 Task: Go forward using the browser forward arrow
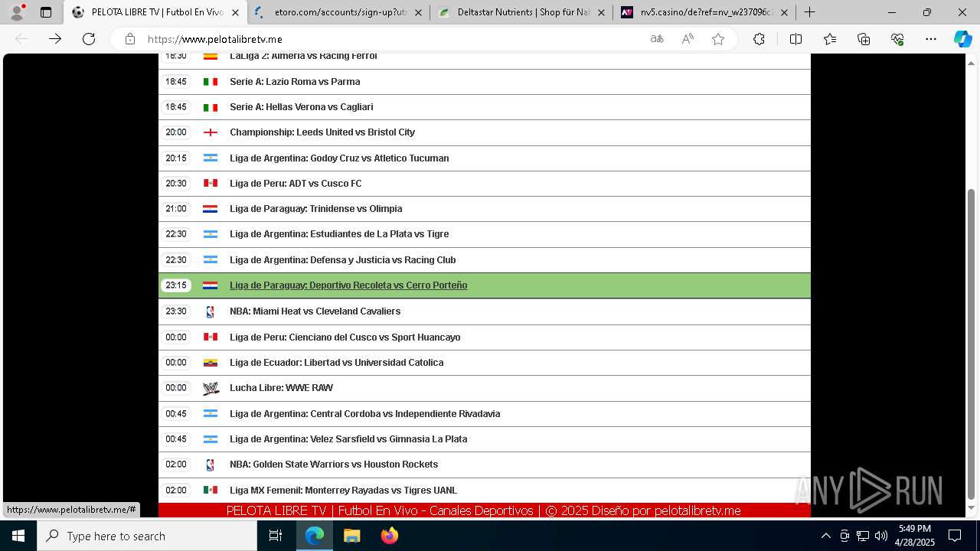tap(55, 39)
